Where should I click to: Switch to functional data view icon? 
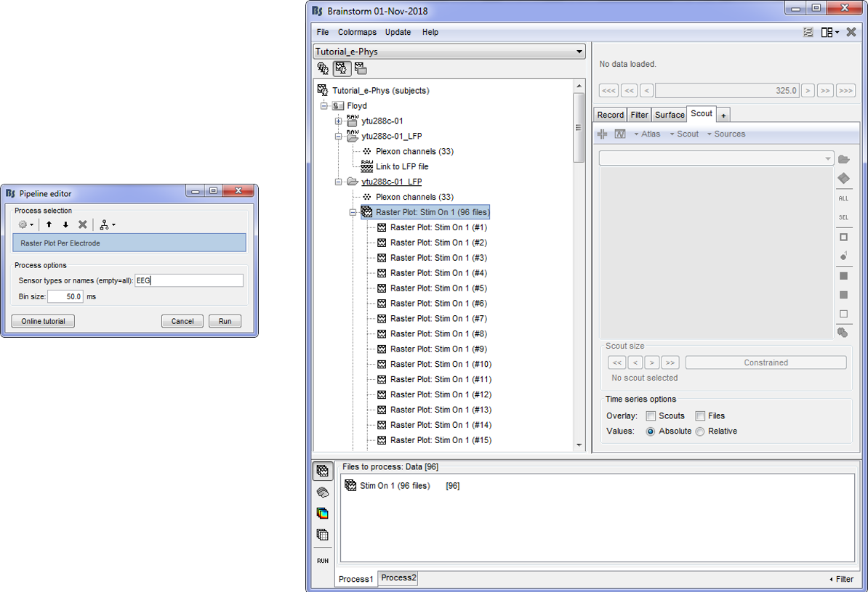[342, 69]
